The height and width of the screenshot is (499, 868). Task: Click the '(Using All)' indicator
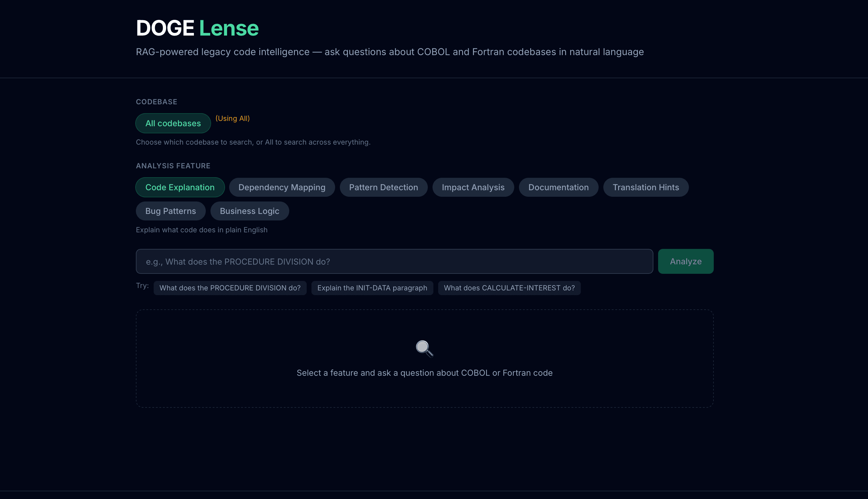point(232,118)
